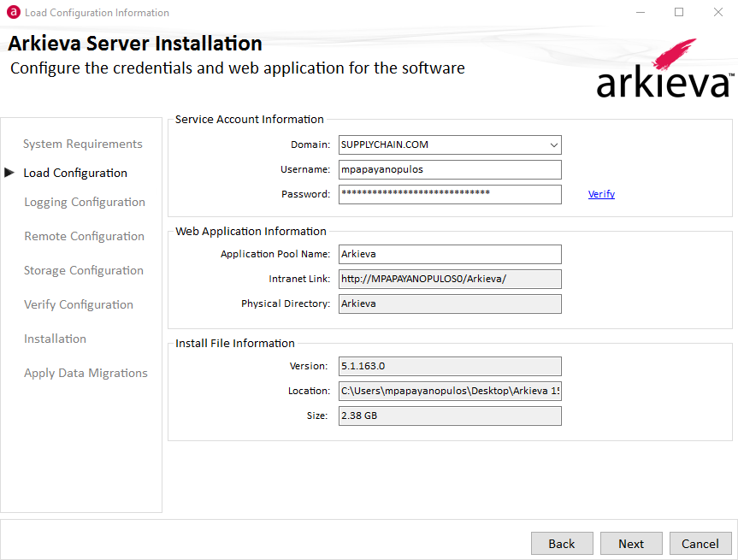Image resolution: width=738 pixels, height=560 pixels.
Task: Go to Verify Configuration step
Action: [79, 305]
